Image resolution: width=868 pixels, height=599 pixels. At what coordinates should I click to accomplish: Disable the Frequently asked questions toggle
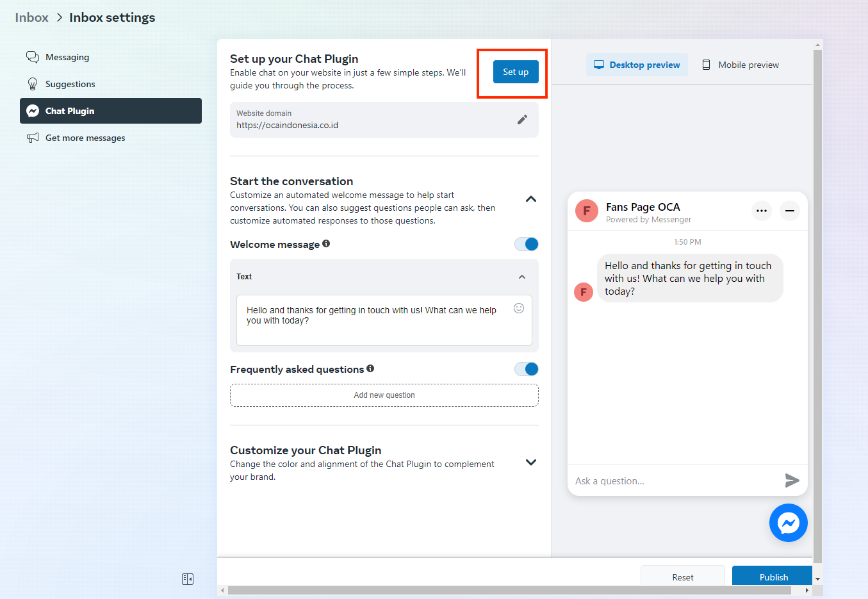pos(527,369)
